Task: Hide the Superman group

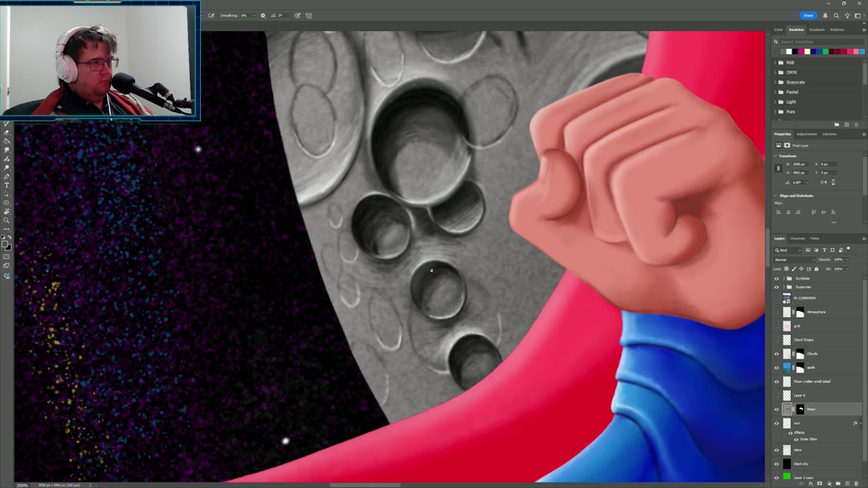Action: [777, 287]
